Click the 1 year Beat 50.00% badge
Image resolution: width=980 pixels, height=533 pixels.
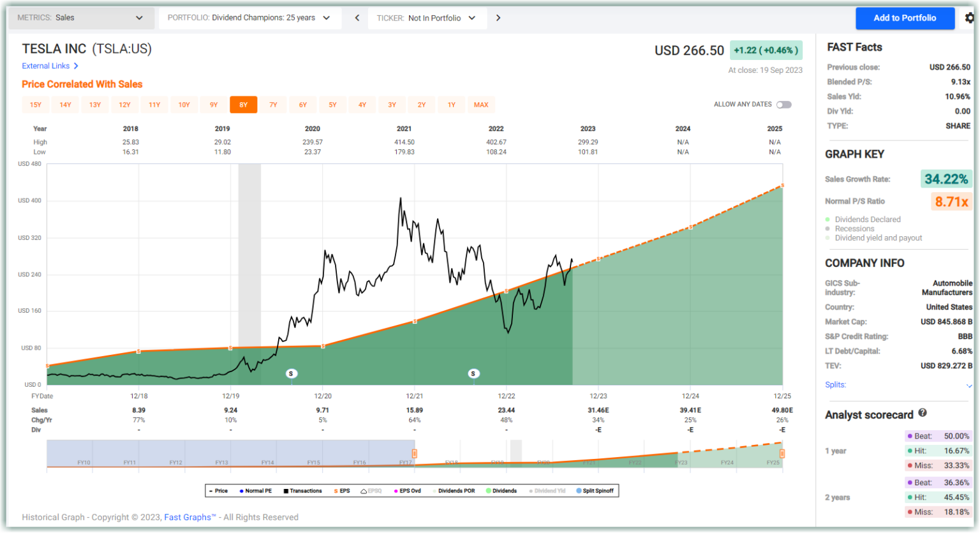tap(938, 436)
